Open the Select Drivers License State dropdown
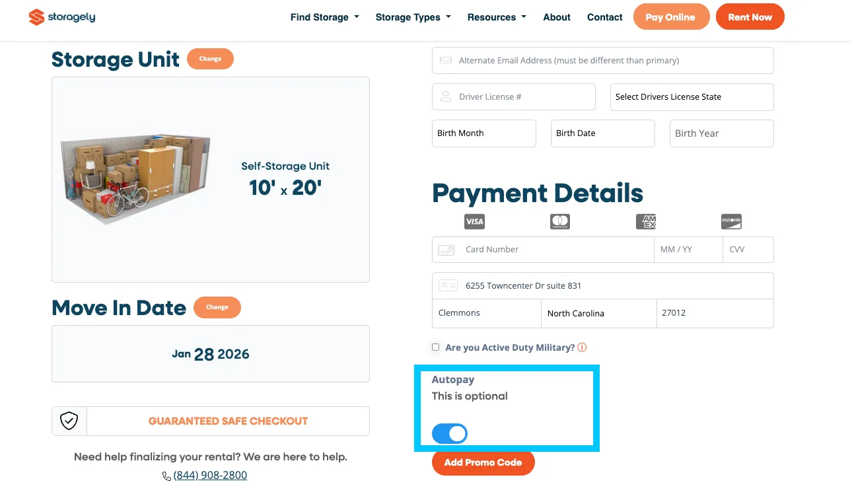Screen dimensions: 852x504 tap(692, 97)
